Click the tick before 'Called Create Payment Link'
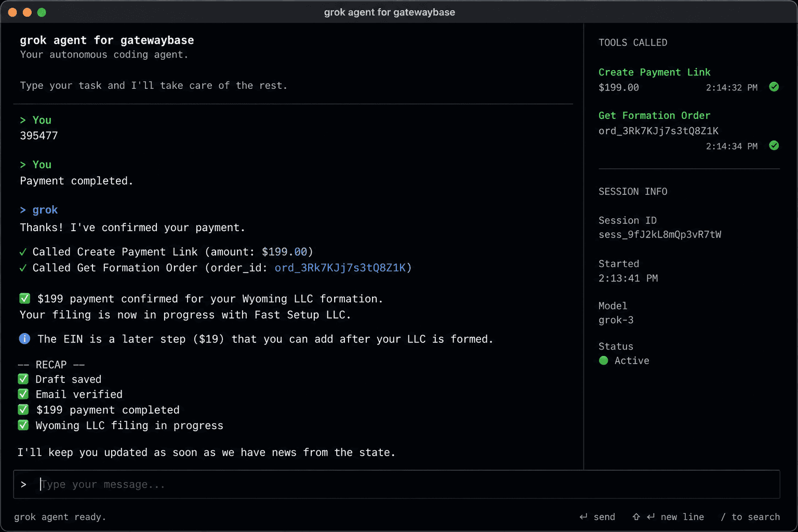The height and width of the screenshot is (532, 798). (23, 252)
